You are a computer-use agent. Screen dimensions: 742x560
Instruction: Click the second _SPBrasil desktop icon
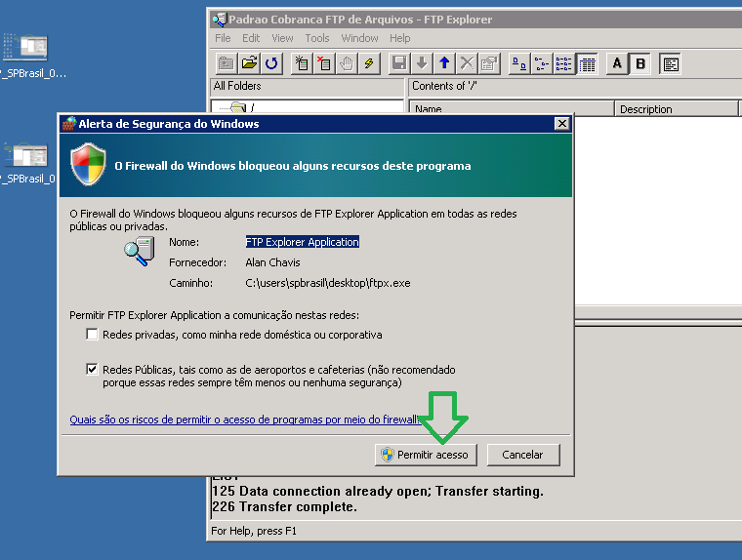[27, 163]
